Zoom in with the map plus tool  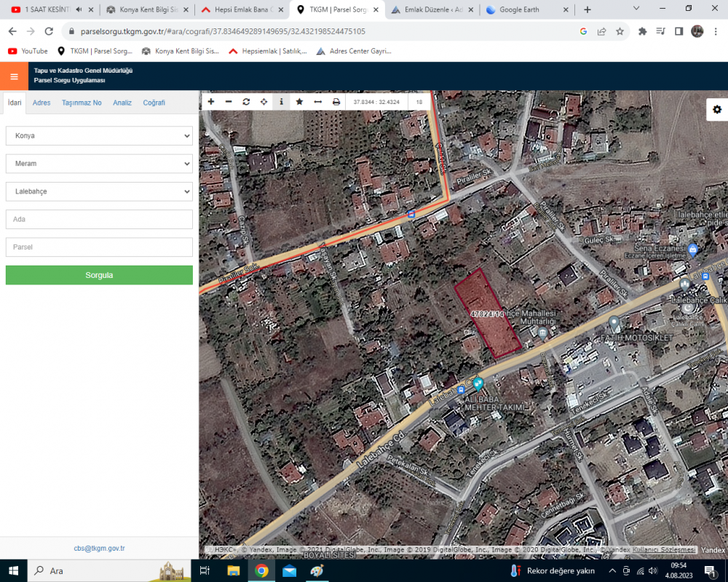click(211, 102)
